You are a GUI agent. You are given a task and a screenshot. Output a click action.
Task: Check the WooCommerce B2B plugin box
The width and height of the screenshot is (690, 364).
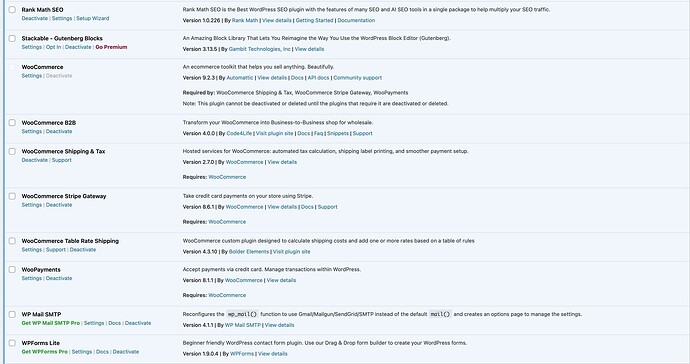(12, 123)
